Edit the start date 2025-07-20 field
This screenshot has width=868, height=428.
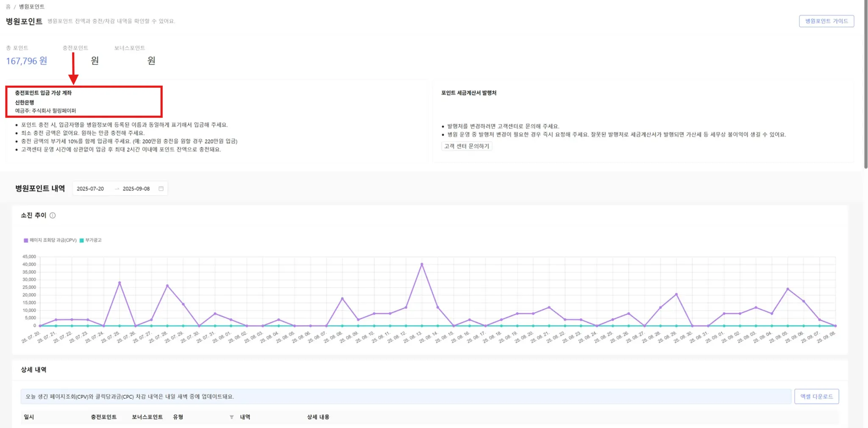[x=90, y=189]
